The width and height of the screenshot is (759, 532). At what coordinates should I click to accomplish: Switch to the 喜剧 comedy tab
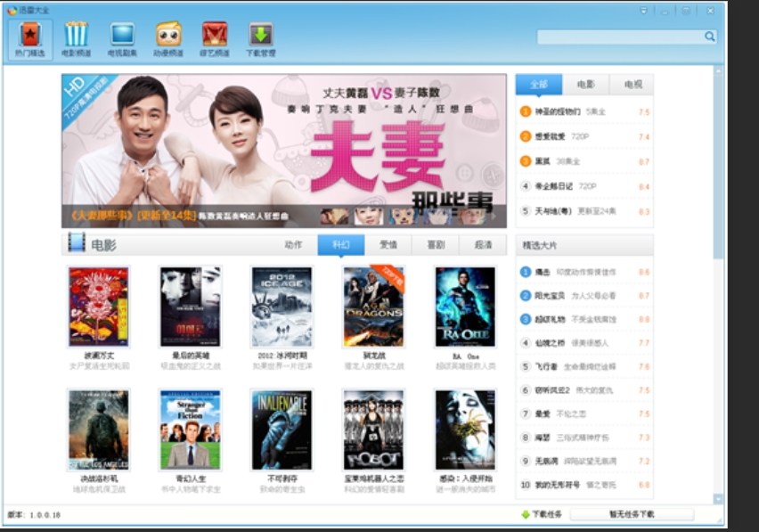436,245
